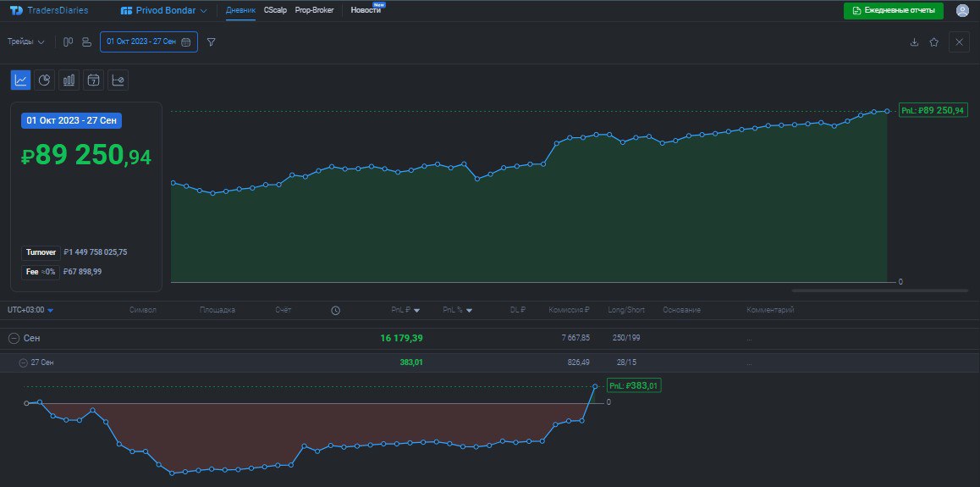Open the Privod Bondar account dropdown
980x487 pixels.
point(163,11)
